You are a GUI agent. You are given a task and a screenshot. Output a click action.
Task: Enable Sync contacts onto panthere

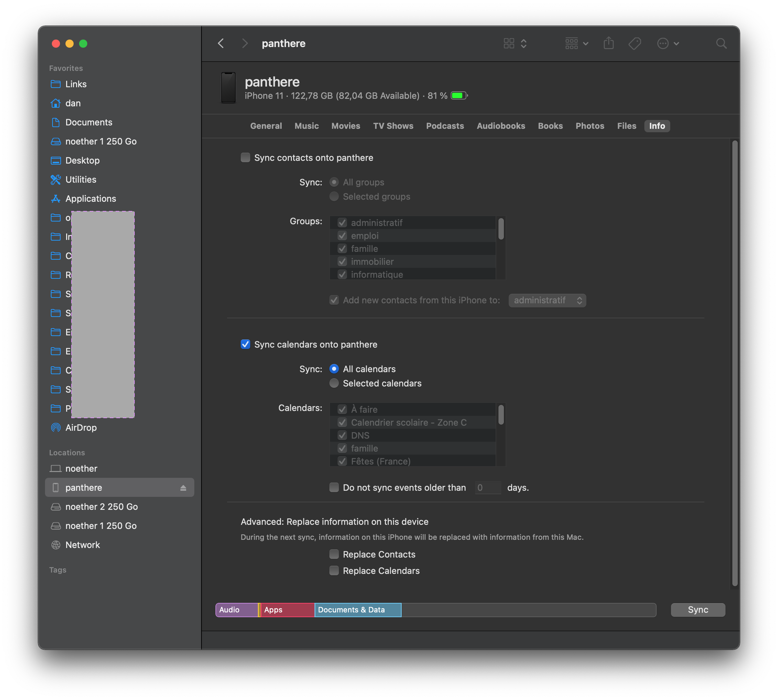(x=245, y=158)
